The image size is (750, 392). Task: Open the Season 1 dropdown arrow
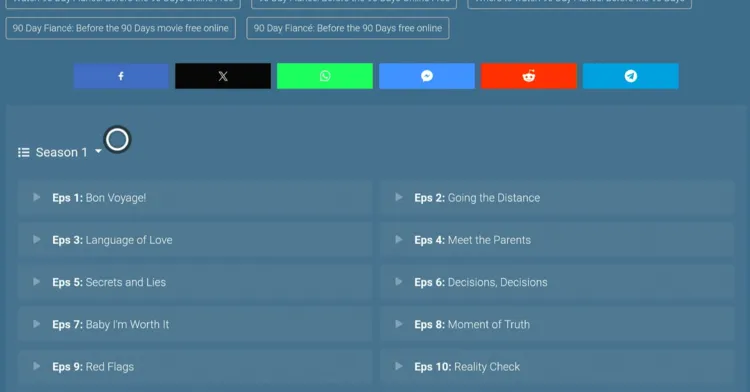(x=98, y=151)
